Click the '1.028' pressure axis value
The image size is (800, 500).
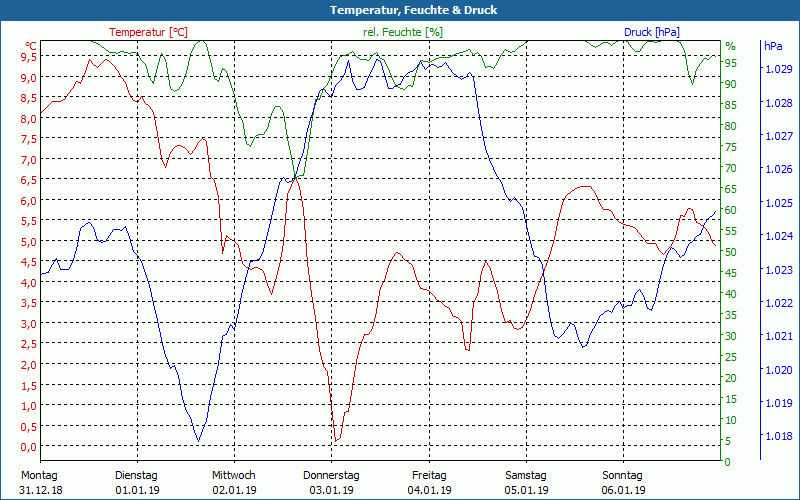pyautogui.click(x=779, y=103)
